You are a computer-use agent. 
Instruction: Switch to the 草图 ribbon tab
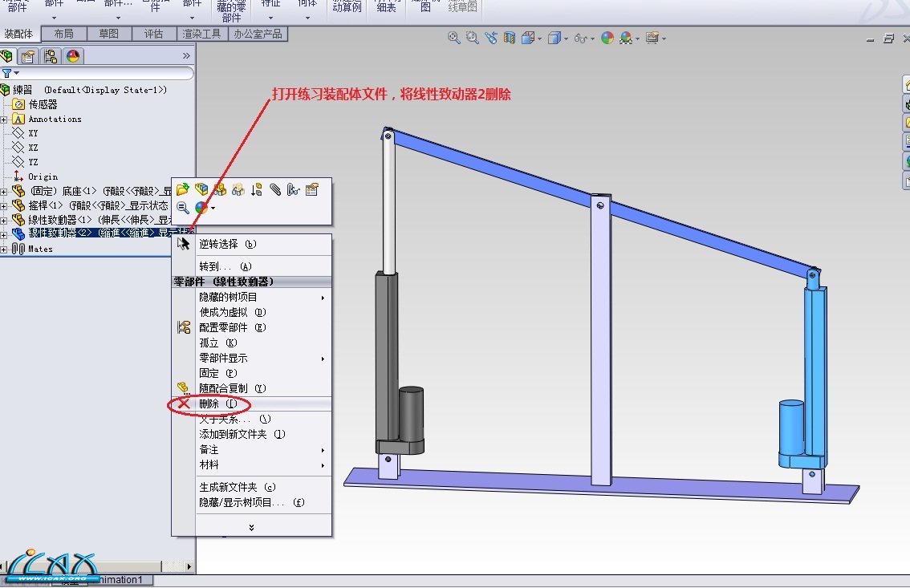(109, 34)
